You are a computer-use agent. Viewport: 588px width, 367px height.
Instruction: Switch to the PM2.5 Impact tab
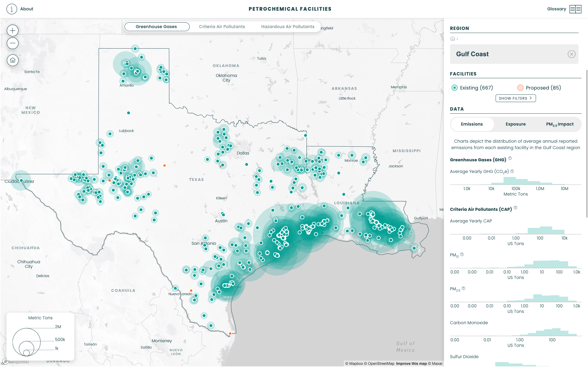pyautogui.click(x=560, y=124)
